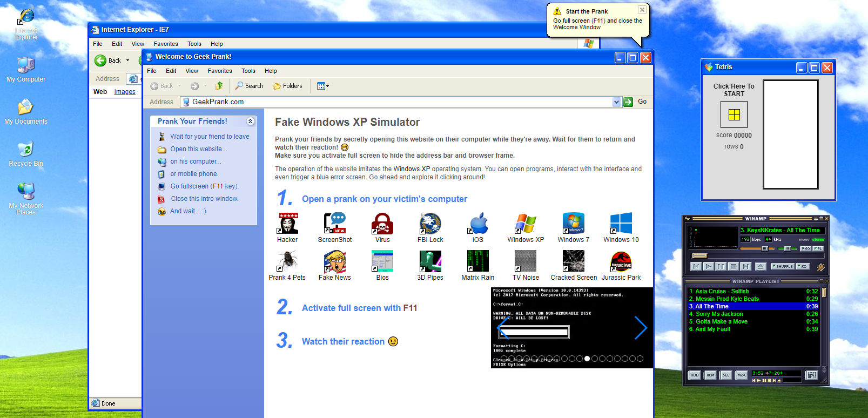Select 'Sorry Ms Jackson' in Winamp playlist
The width and height of the screenshot is (868, 418).
point(719,314)
